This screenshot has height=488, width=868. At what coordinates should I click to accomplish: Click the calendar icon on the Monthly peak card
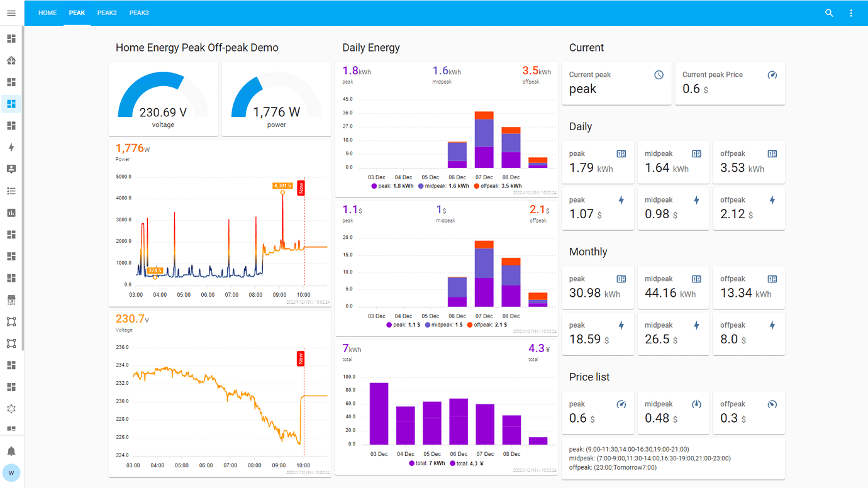621,279
